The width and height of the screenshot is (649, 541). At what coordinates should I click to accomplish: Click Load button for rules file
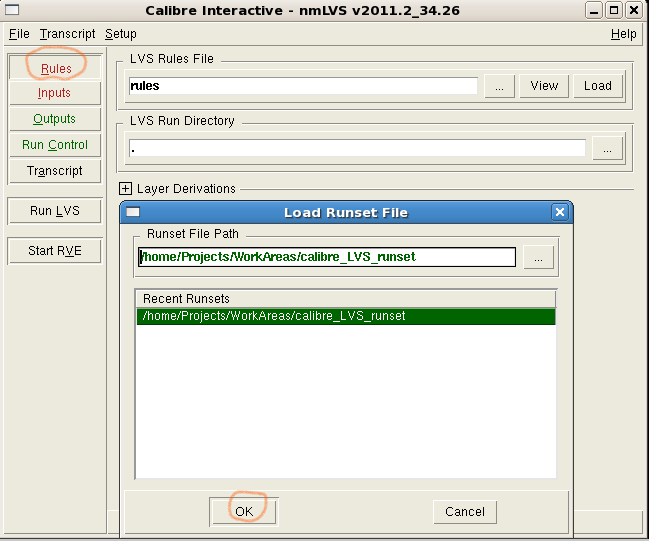point(598,86)
